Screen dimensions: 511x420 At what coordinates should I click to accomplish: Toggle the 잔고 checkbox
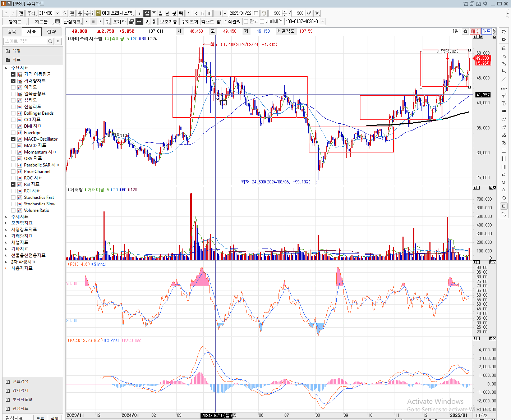[x=246, y=22]
